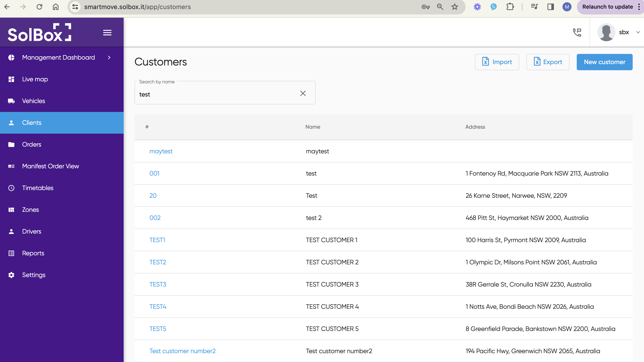Click the blue chat bubble extension icon
The image size is (644, 362).
click(493, 7)
